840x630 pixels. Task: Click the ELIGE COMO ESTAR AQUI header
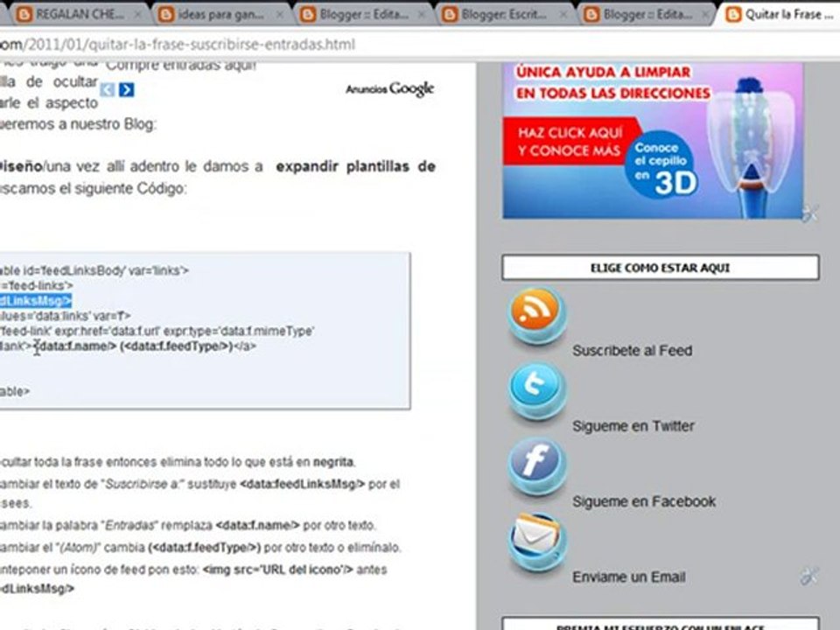(x=661, y=268)
